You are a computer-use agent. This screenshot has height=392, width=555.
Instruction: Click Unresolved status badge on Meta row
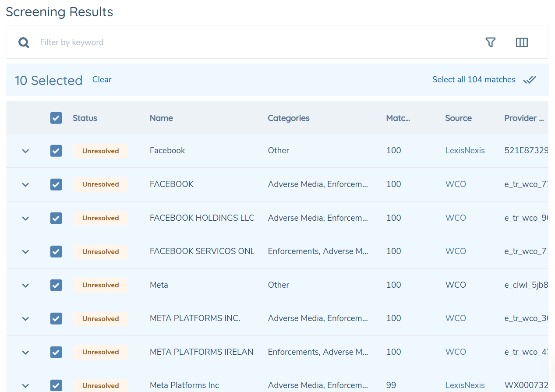101,285
